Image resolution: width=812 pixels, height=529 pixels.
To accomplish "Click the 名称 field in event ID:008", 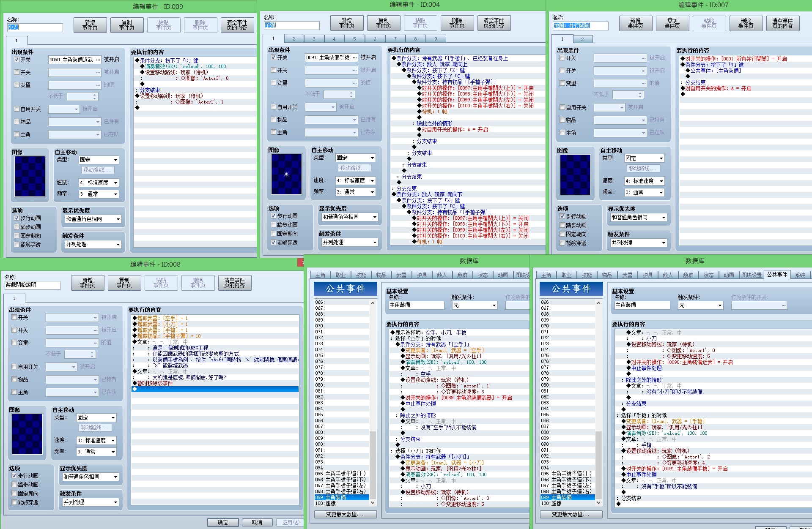I will click(33, 285).
